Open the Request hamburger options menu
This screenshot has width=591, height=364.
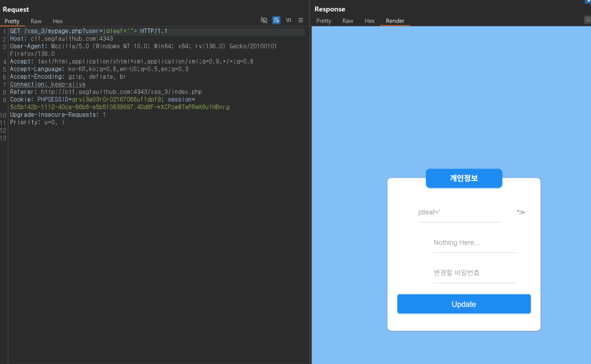[x=301, y=20]
